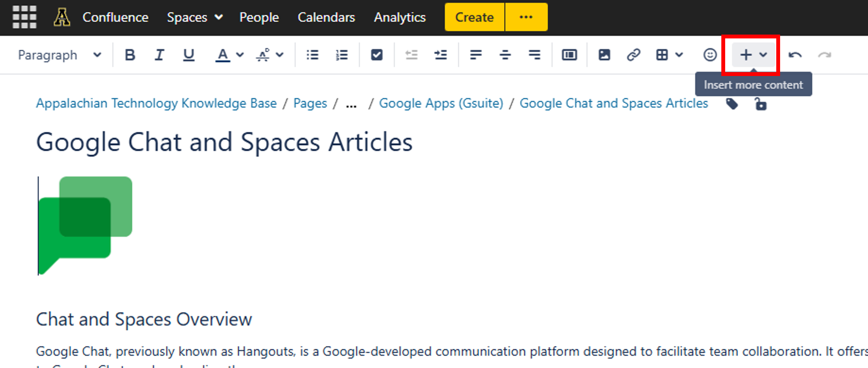Insert files and images icon
This screenshot has height=368, width=868.
(604, 55)
